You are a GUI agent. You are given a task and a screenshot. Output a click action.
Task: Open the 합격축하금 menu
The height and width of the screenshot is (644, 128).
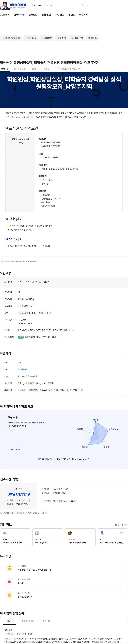click(19, 15)
